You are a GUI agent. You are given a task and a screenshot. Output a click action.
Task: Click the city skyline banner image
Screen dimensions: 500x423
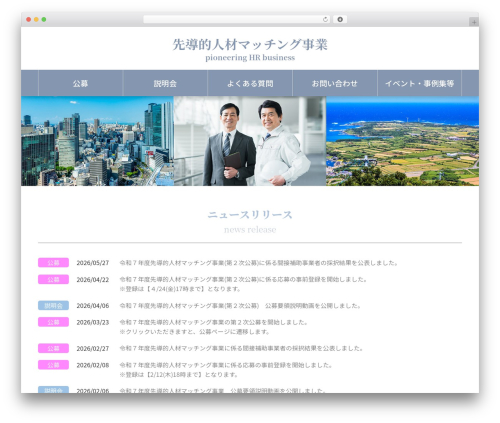coord(97,141)
